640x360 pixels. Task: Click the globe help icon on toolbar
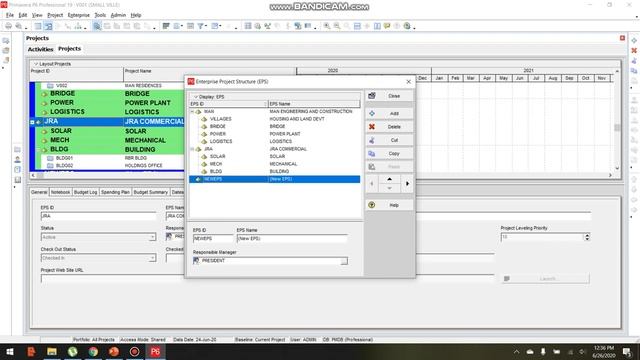[x=407, y=26]
